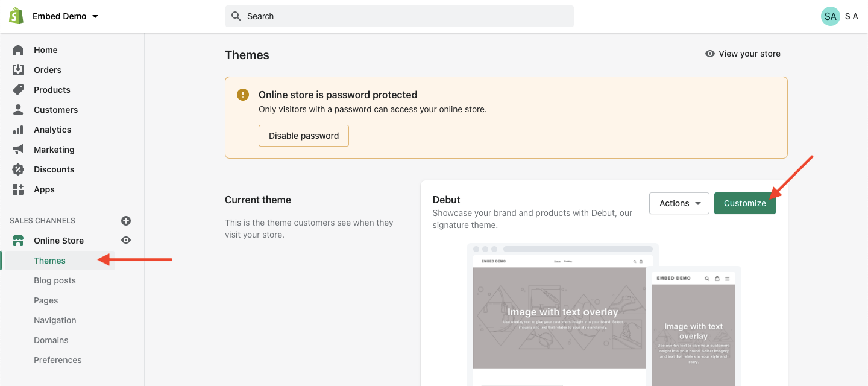Viewport: 868px width, 386px height.
Task: Open Discounts in sidebar
Action: tap(54, 169)
